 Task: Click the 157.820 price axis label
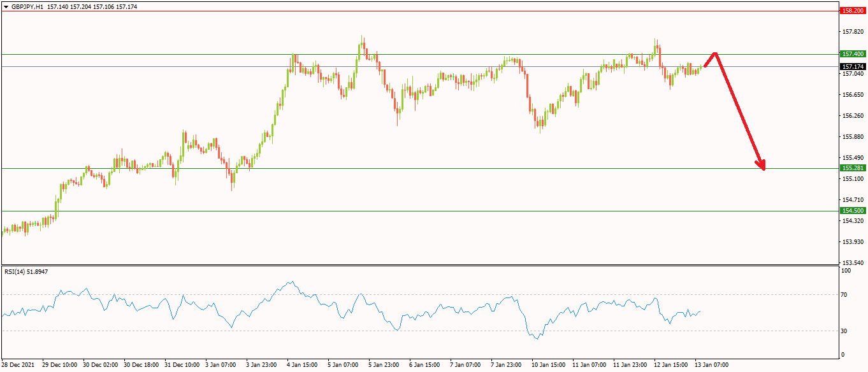tap(852, 31)
